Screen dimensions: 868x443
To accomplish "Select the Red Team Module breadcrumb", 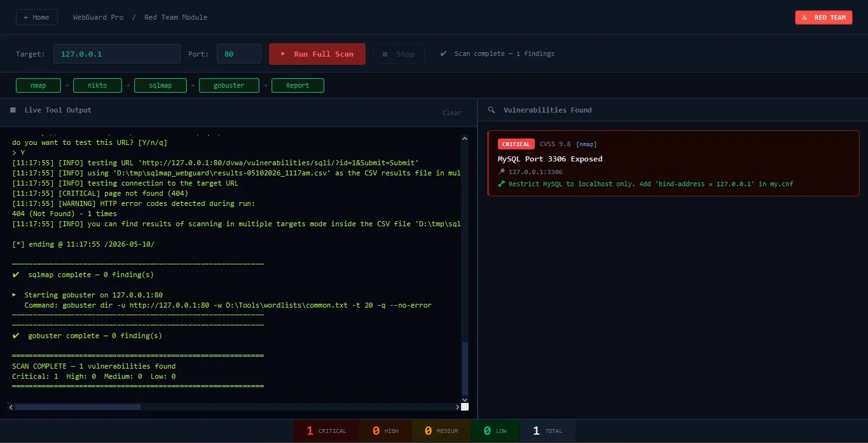I will pyautogui.click(x=176, y=17).
